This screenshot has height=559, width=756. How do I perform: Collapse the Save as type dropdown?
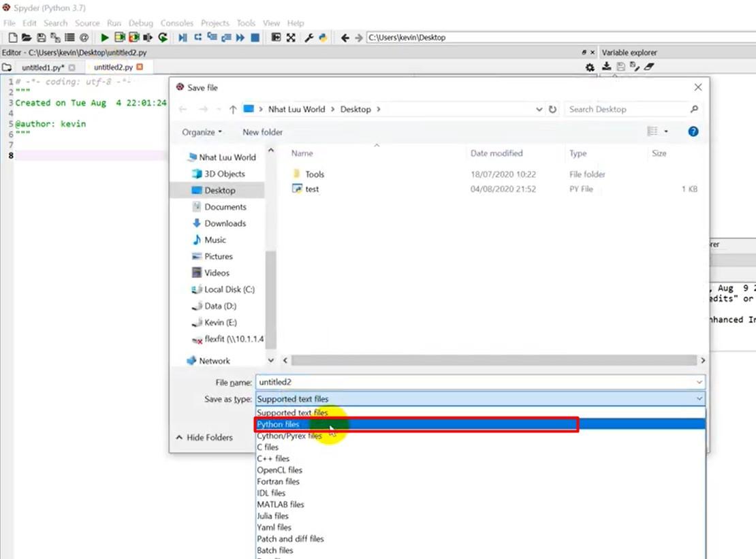(699, 399)
